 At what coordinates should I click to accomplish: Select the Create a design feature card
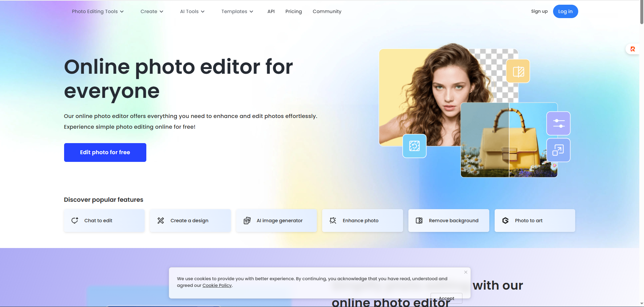tap(190, 221)
